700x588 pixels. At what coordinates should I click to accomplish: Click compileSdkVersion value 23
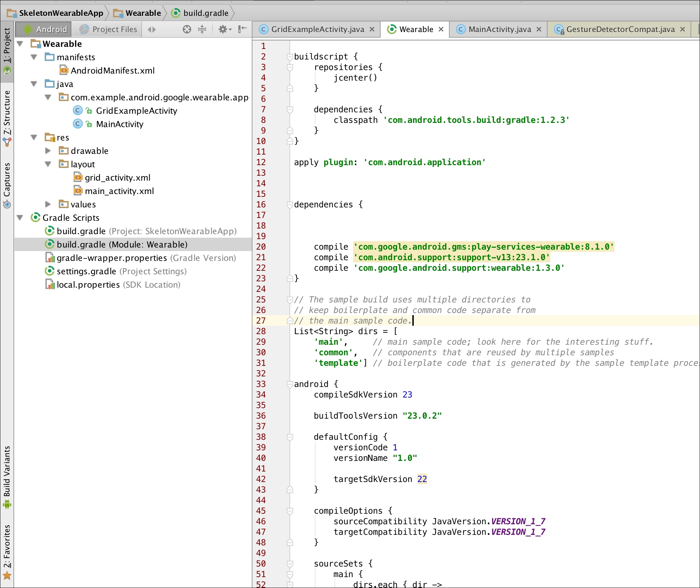pos(407,394)
